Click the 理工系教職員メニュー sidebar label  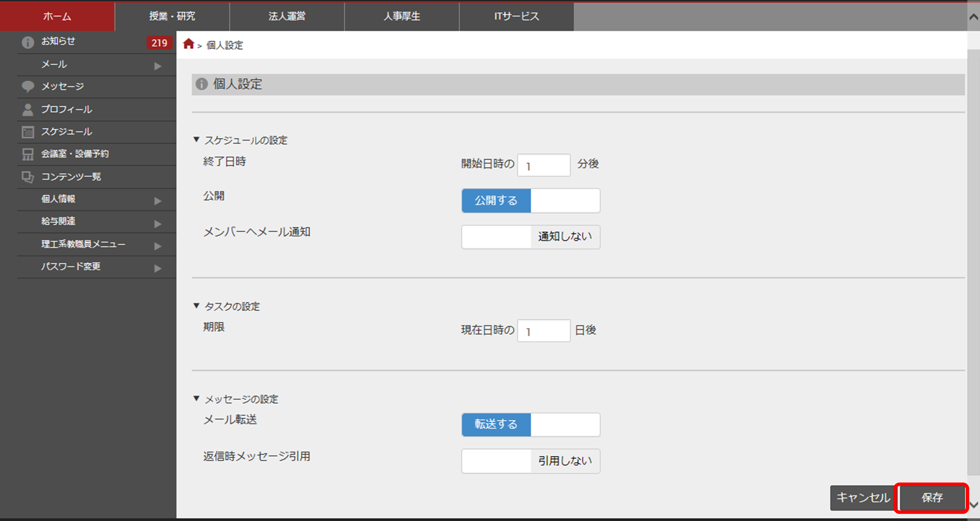(83, 244)
